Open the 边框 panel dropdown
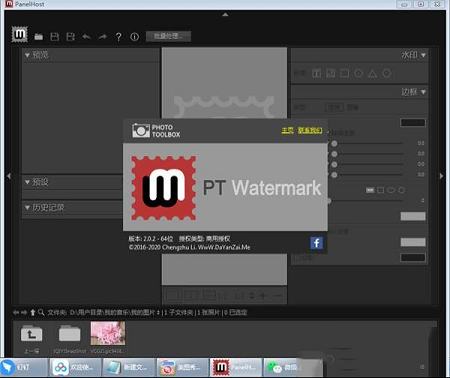This screenshot has width=450, height=378. click(423, 92)
